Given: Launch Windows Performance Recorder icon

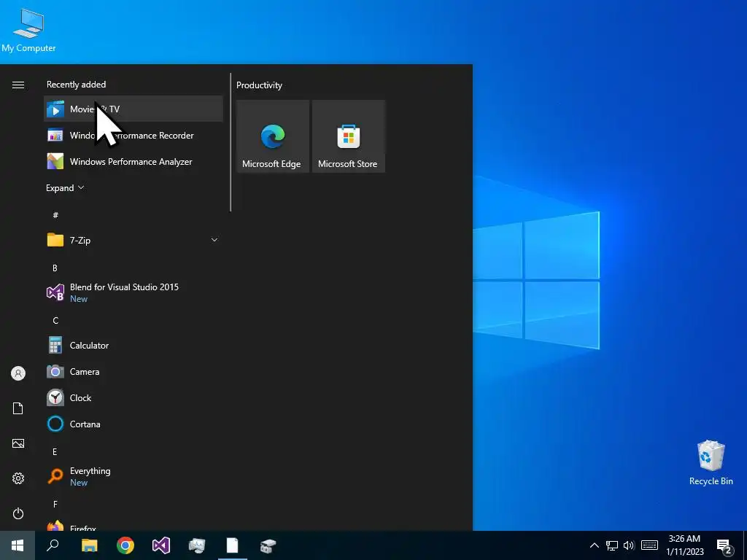Looking at the screenshot, I should pyautogui.click(x=55, y=135).
